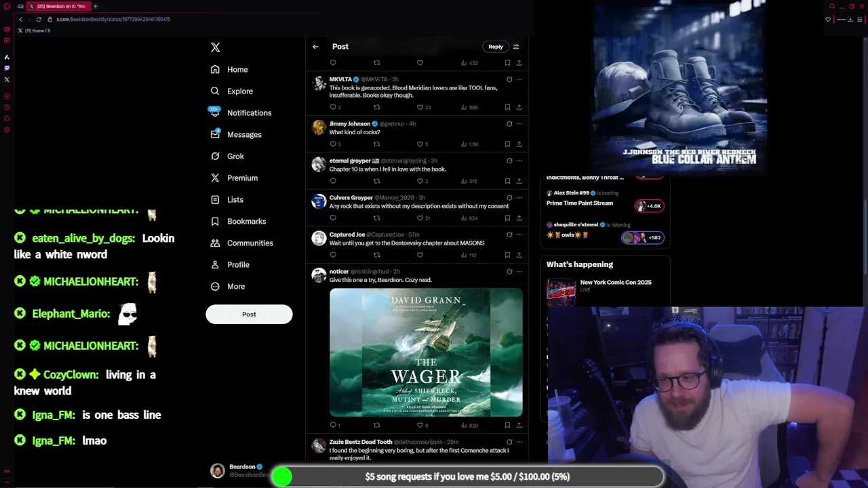Open Messages in the X sidebar
868x488 pixels.
point(235,134)
